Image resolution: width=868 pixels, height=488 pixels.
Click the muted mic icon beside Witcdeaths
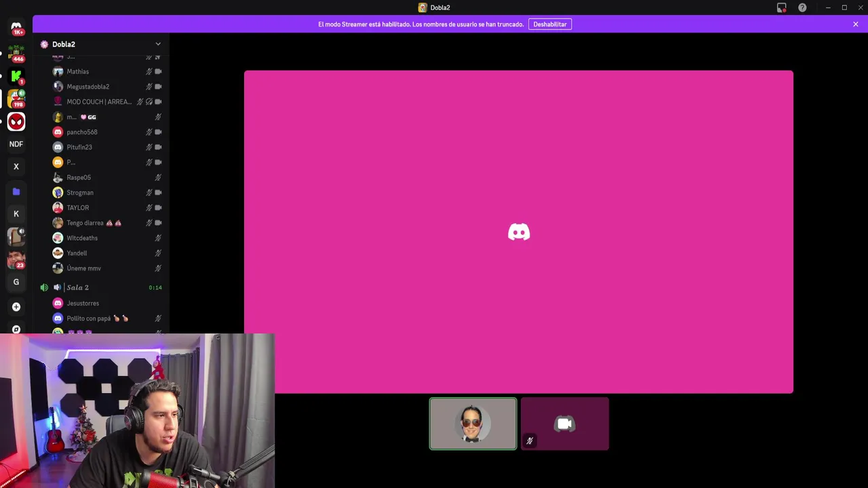[x=158, y=238]
